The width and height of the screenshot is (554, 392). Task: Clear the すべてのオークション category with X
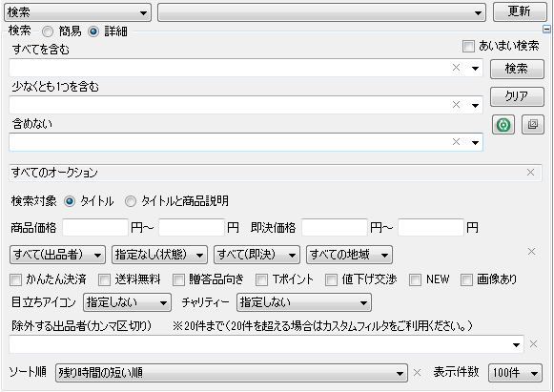tap(530, 172)
